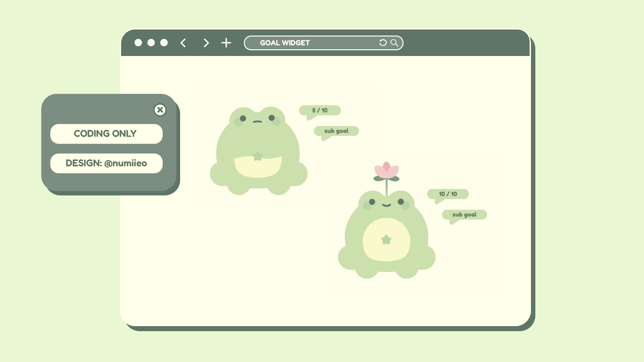Viewport: 644px width, 362px height.
Task: Click the first white window dot
Action: [x=138, y=43]
